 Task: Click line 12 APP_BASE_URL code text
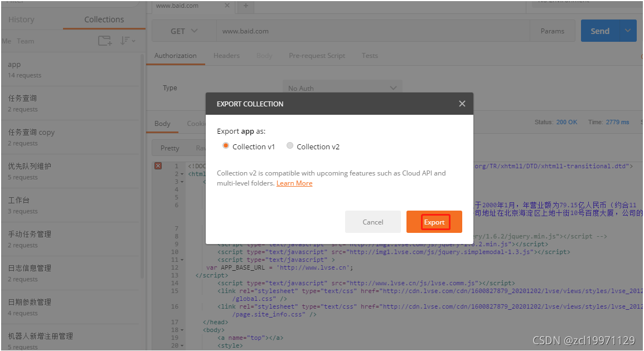click(x=279, y=267)
